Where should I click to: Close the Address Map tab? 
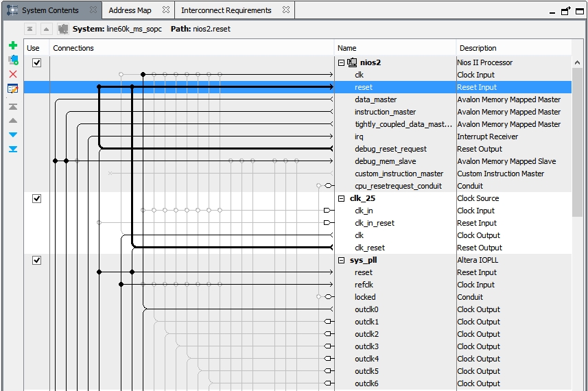click(165, 10)
